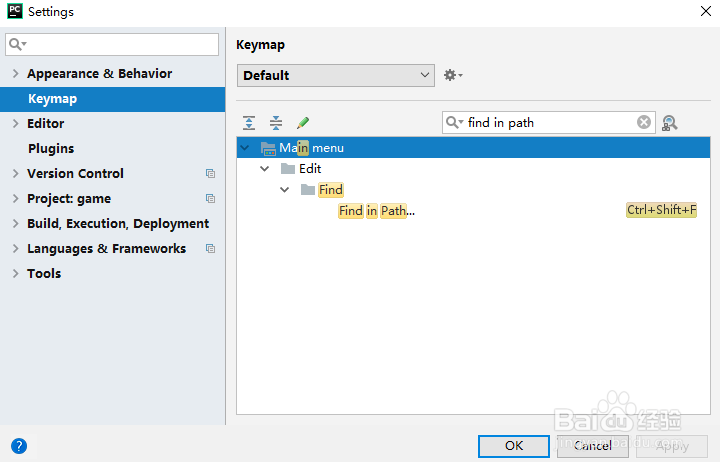
Task: Close the Settings dialog
Action: click(x=706, y=11)
